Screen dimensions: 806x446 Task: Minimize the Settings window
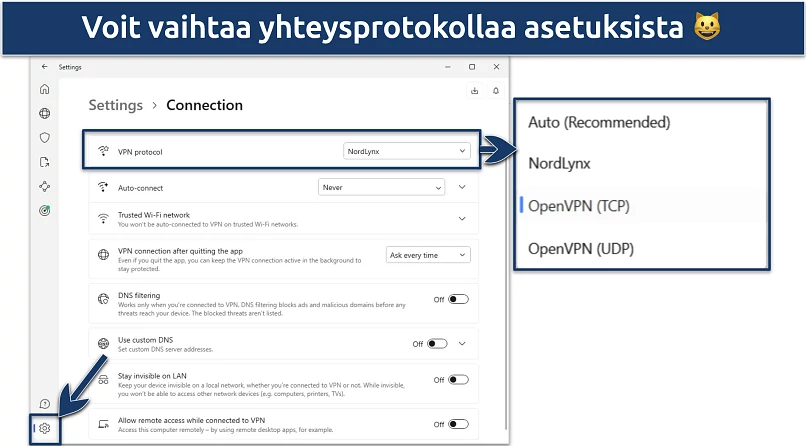[448, 67]
